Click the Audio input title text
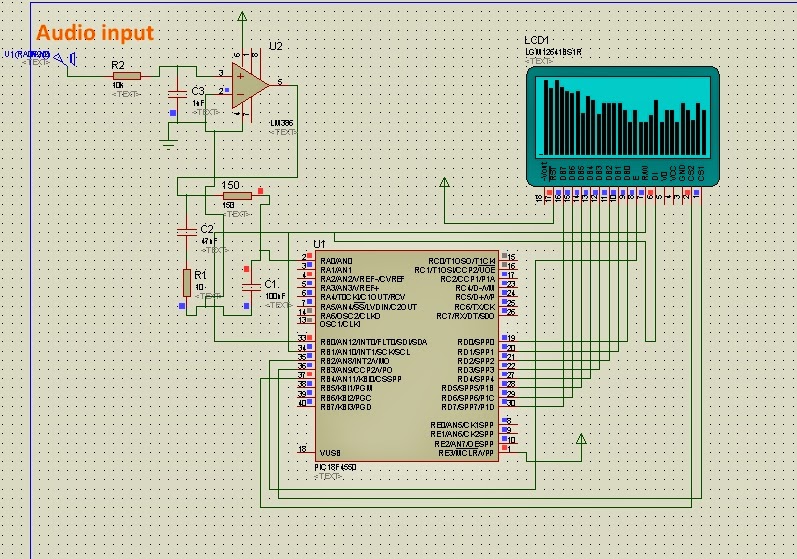This screenshot has width=797, height=559. pos(95,33)
